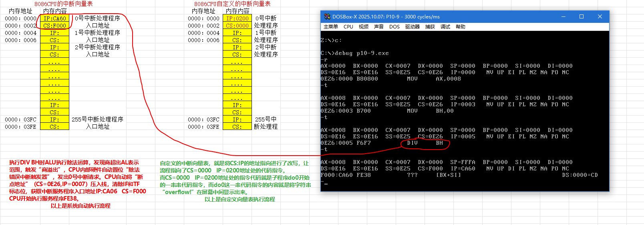The image size is (644, 225).
Task: Click the DOSBox-X title bar text
Action: click(x=386, y=17)
